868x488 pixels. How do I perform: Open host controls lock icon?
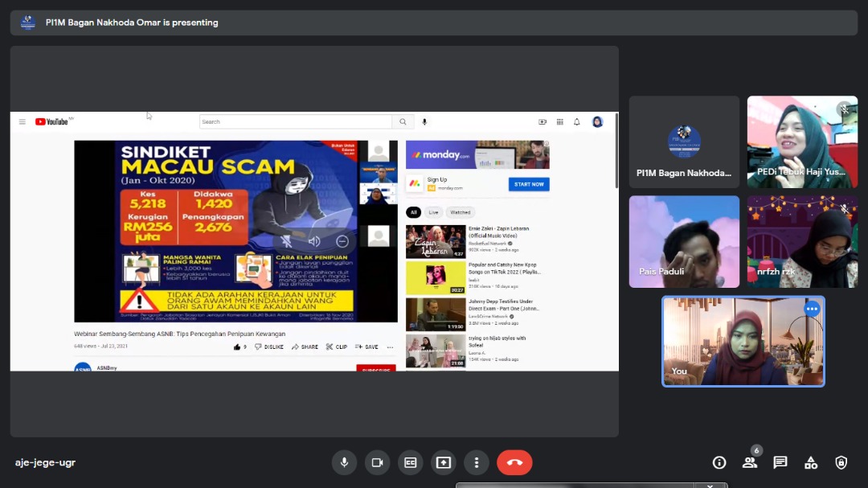pyautogui.click(x=841, y=462)
